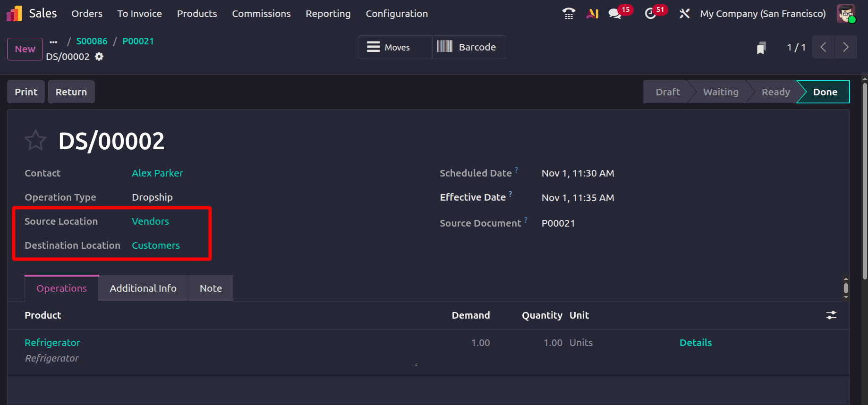Sort by Demand column header
This screenshot has width=868, height=405.
click(x=471, y=315)
